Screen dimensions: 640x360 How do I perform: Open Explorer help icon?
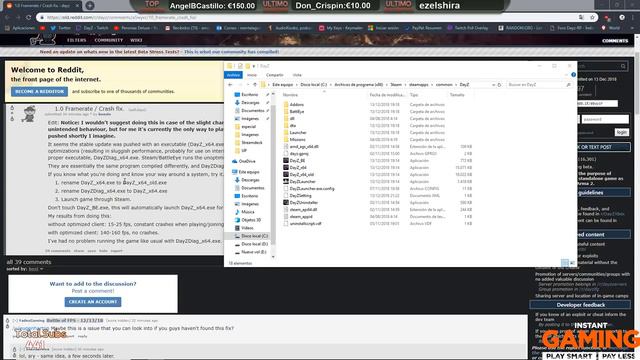[x=573, y=75]
